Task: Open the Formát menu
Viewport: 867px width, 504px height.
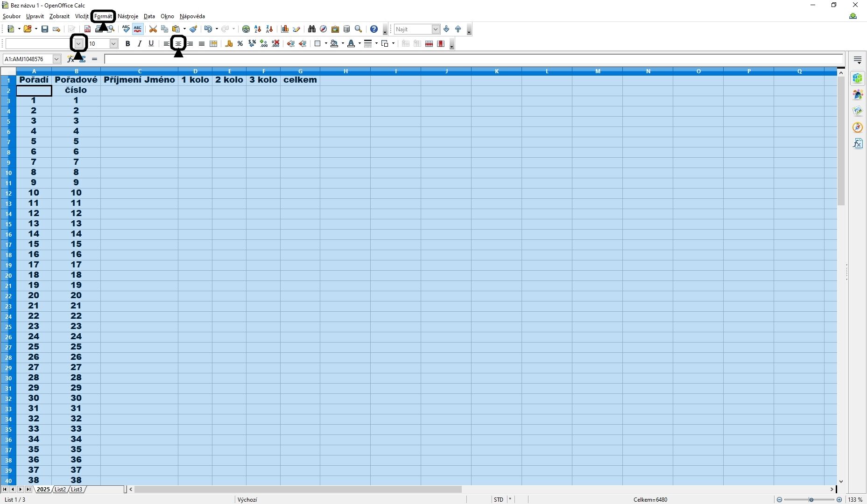Action: (103, 16)
